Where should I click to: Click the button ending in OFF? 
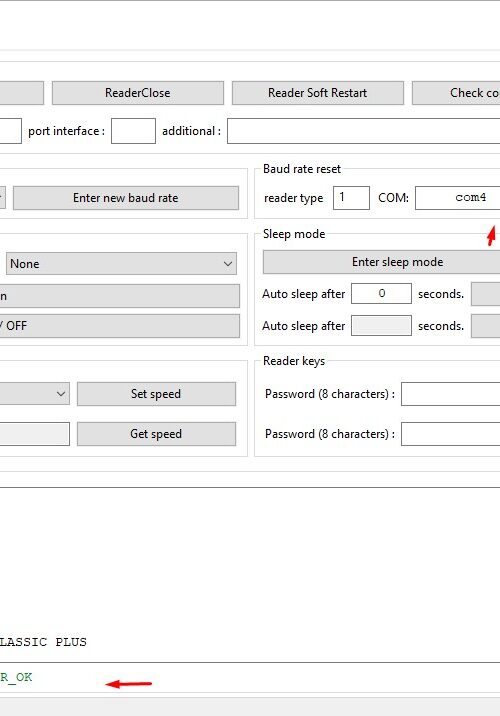tap(120, 326)
